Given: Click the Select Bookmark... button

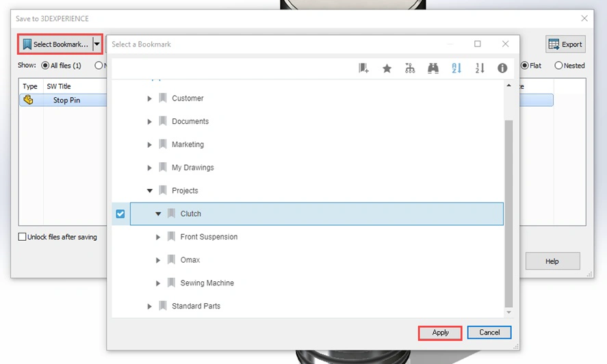Looking at the screenshot, I should pyautogui.click(x=55, y=44).
